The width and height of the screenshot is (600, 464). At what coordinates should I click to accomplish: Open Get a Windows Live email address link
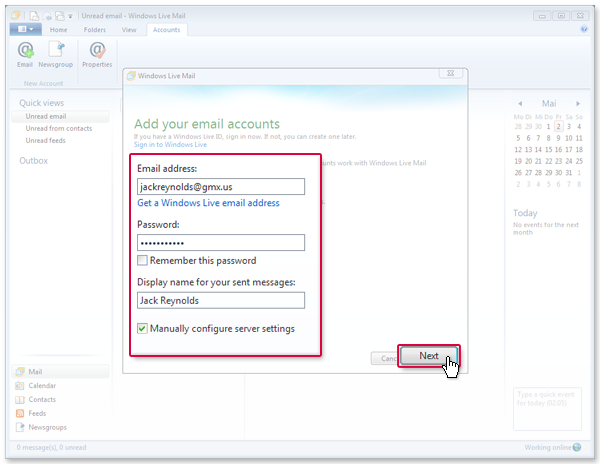pos(209,203)
